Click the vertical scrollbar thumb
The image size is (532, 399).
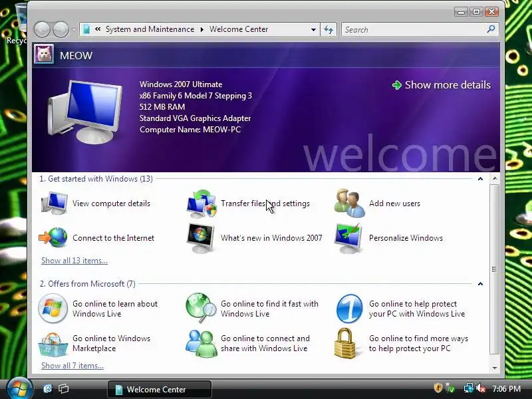pos(495,269)
